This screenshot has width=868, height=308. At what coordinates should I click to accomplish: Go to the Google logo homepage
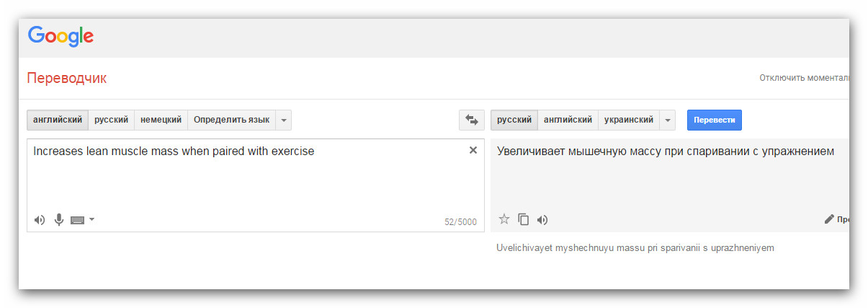[61, 36]
